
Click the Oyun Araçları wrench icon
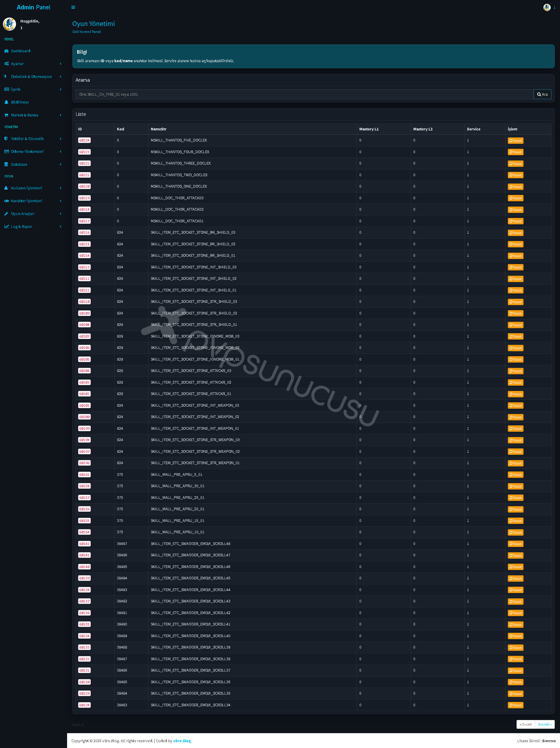[x=6, y=214]
